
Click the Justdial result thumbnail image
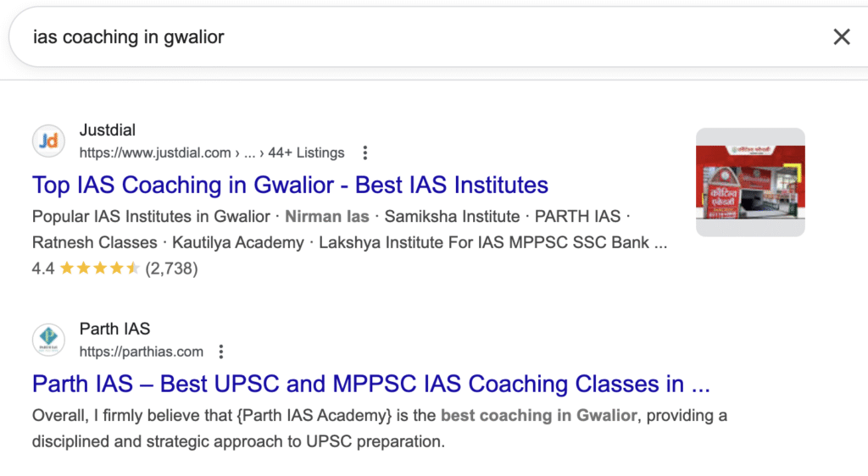click(750, 182)
